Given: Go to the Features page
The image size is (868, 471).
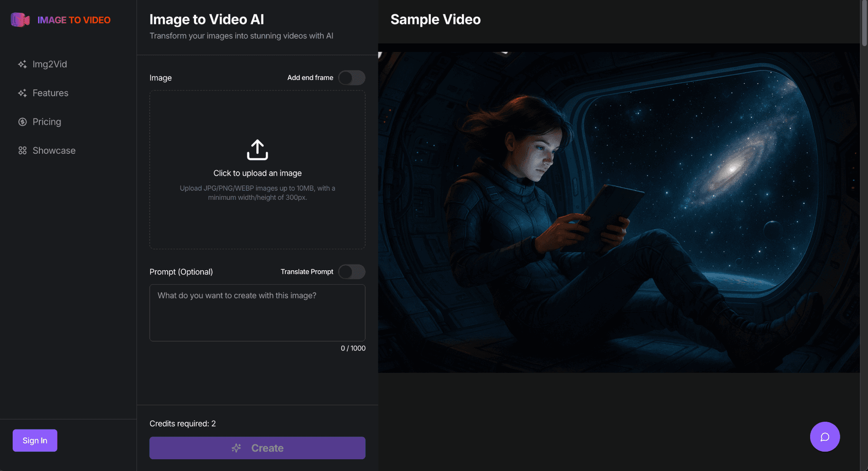Looking at the screenshot, I should point(50,93).
